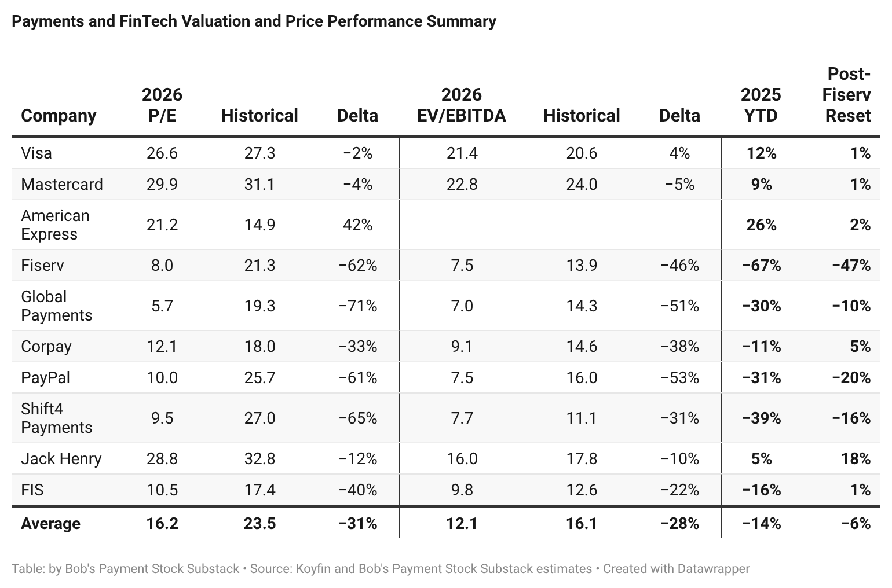Viewport: 892px width, 588px height.
Task: Click the Created with Datawrapper text
Action: pos(677,568)
